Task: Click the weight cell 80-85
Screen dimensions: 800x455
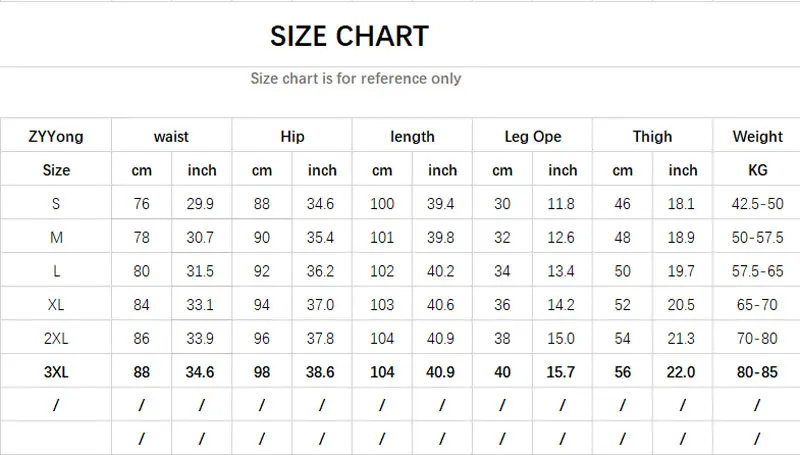Action: [x=757, y=372]
